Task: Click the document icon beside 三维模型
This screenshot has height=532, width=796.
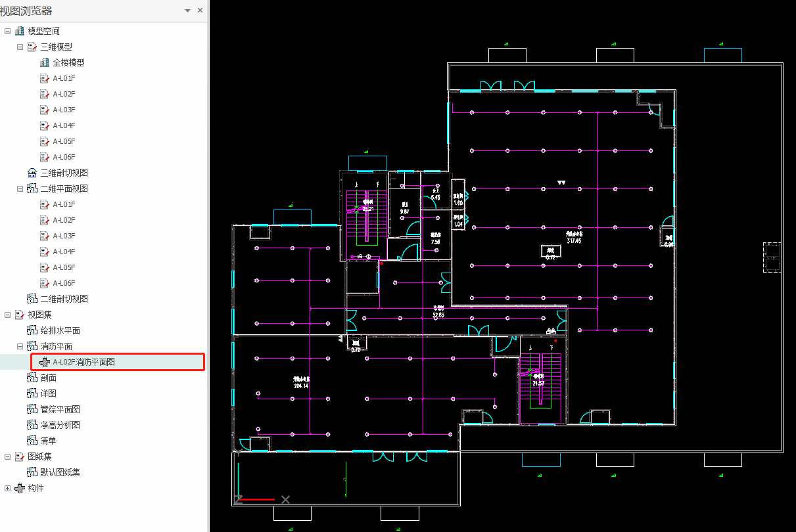Action: coord(32,47)
